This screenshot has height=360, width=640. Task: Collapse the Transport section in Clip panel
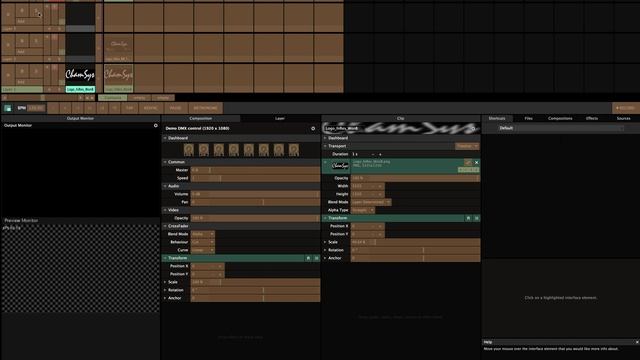click(325, 146)
